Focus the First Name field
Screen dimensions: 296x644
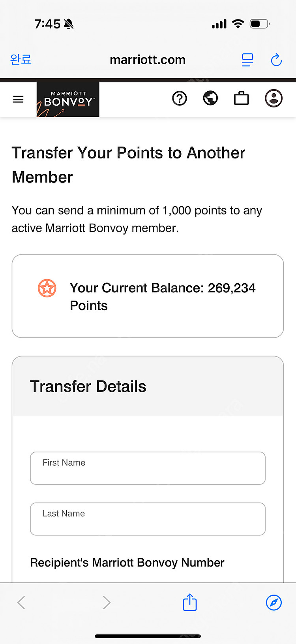pyautogui.click(x=148, y=468)
